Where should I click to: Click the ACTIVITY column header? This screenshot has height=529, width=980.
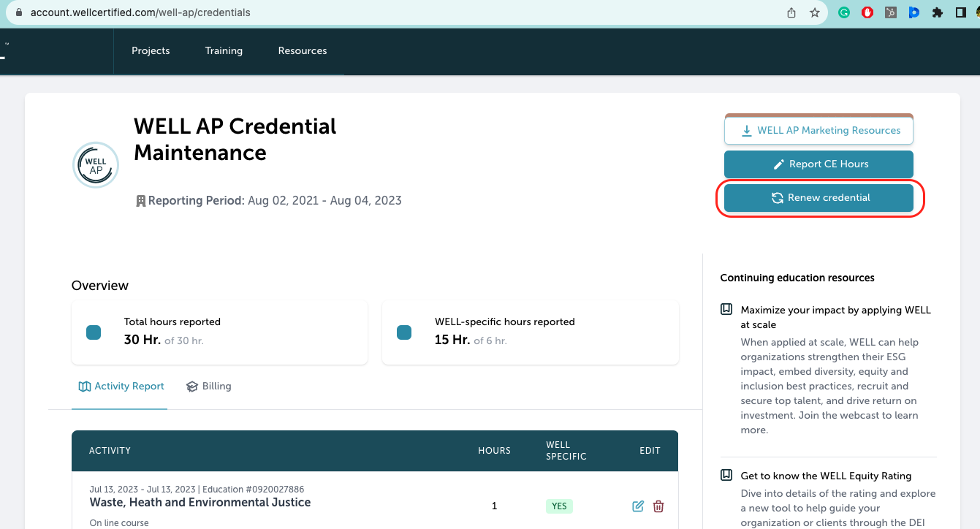(110, 451)
